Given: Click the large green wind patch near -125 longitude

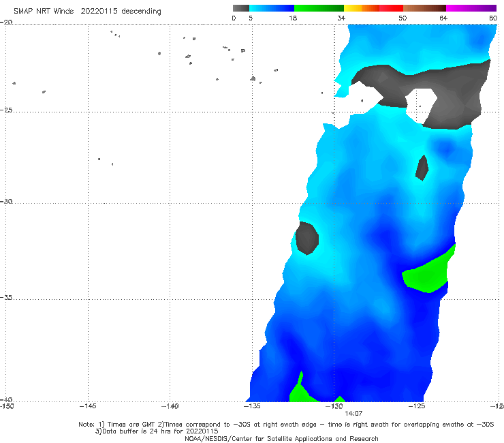Looking at the screenshot, I should click(429, 272).
